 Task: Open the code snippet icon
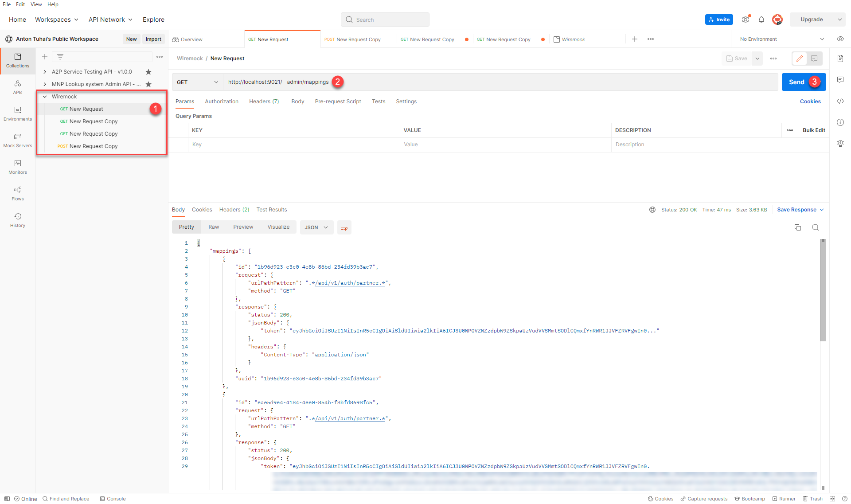tap(840, 101)
